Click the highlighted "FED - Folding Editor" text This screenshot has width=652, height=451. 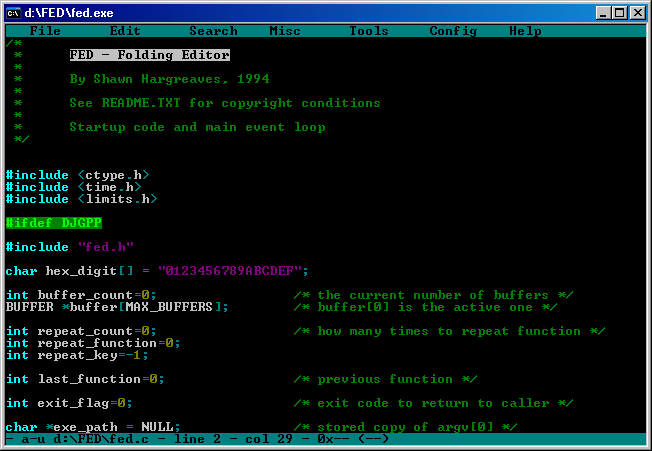point(149,55)
